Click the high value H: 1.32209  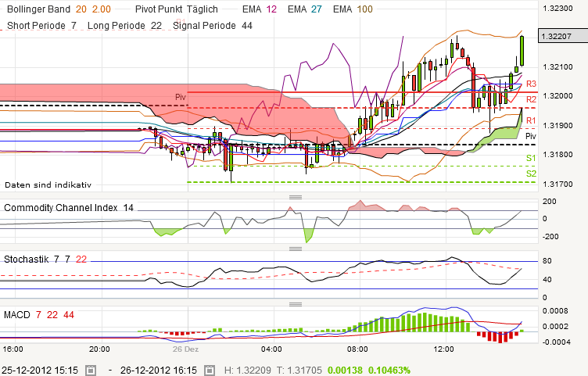click(x=248, y=371)
